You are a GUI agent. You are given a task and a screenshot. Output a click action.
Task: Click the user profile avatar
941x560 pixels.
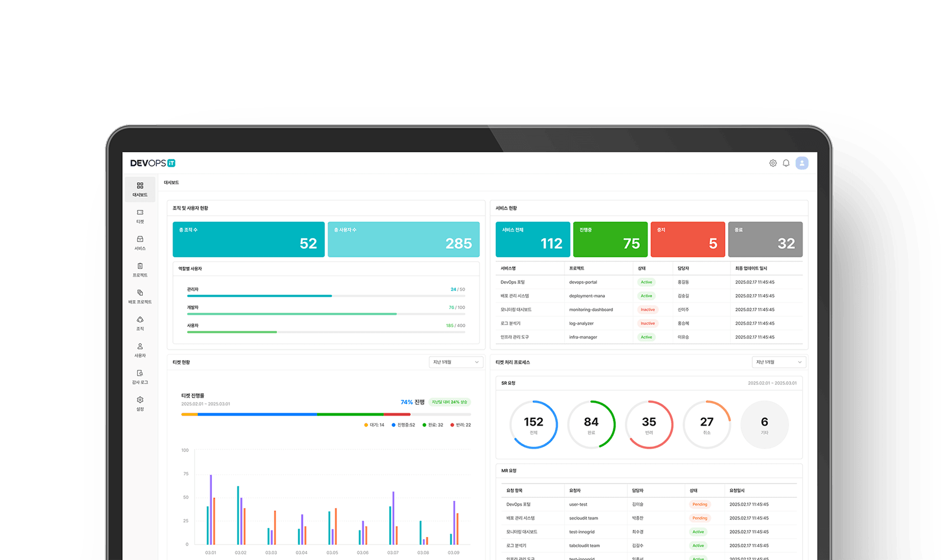click(x=802, y=163)
